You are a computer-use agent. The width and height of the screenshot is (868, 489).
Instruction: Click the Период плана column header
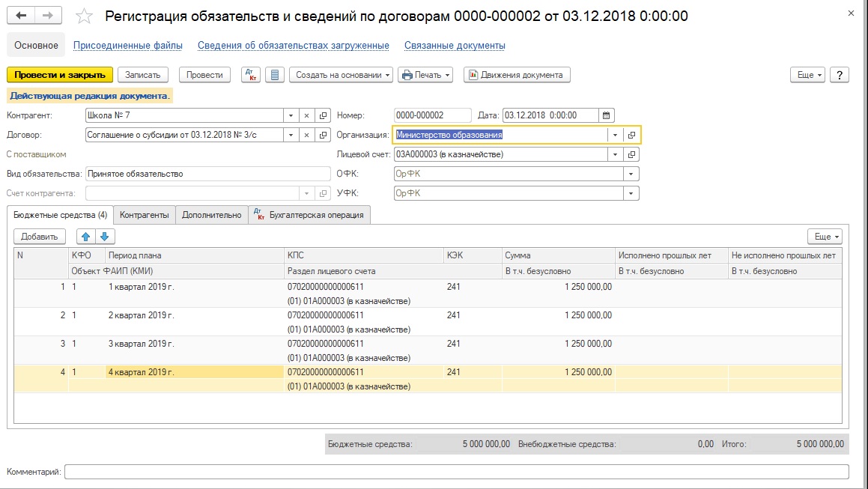click(194, 255)
